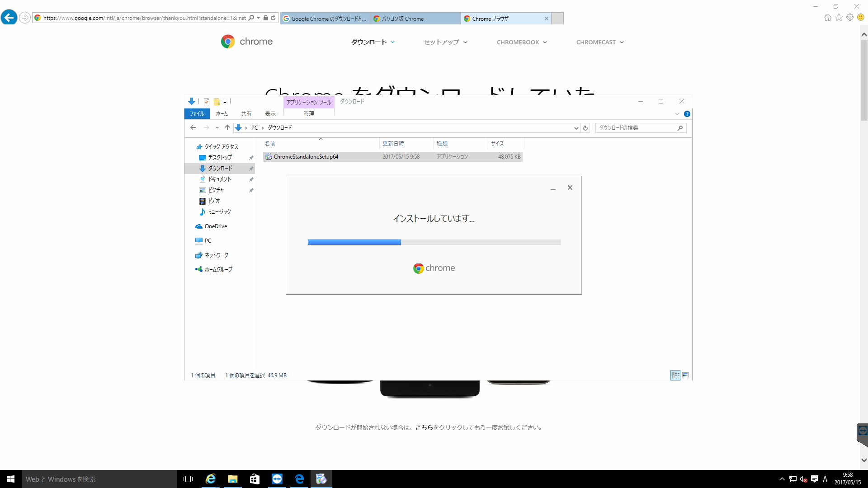This screenshot has height=488, width=868.
Task: Click the こちら retry download link
Action: pos(424,427)
